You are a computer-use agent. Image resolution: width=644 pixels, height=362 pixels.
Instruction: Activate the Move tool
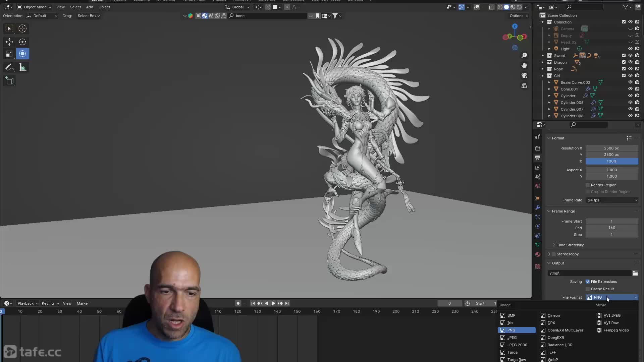pos(9,42)
